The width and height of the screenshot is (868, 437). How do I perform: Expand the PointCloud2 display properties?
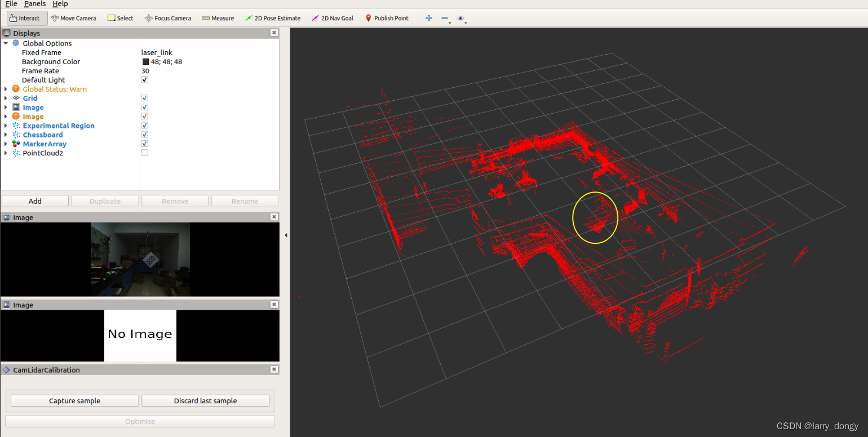(x=6, y=153)
